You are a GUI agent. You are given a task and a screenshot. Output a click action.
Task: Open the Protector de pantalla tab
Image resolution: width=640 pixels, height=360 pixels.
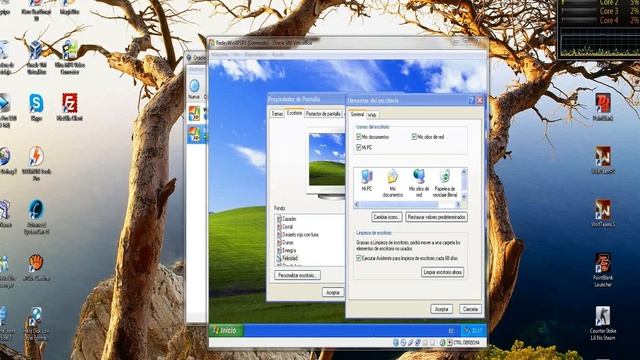coord(323,114)
